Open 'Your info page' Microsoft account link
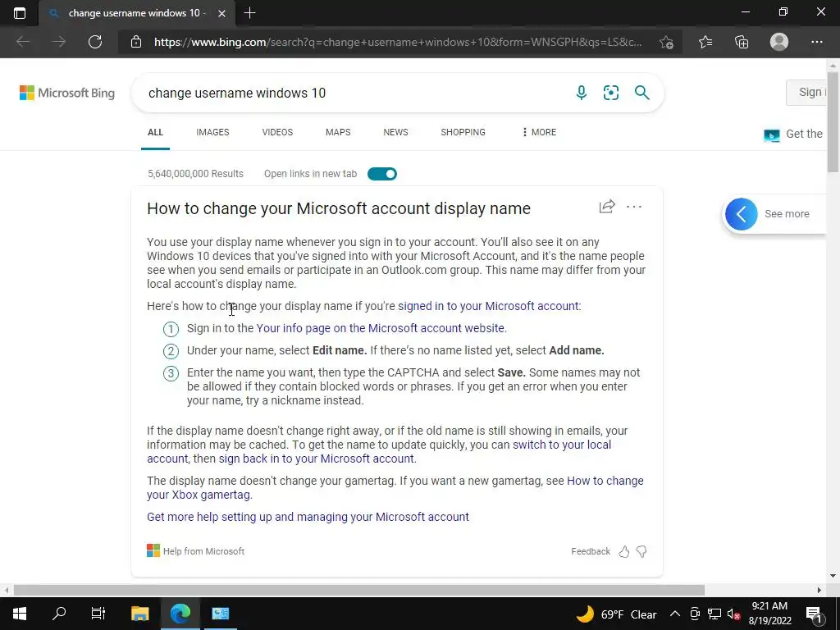The width and height of the screenshot is (840, 630). coord(381,328)
